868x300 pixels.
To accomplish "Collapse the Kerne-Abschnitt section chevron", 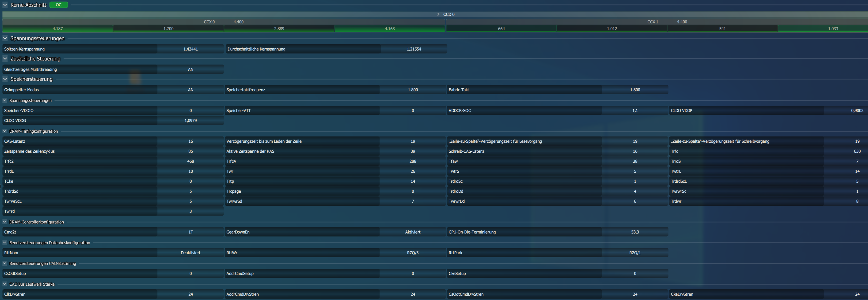I will 5,5.
